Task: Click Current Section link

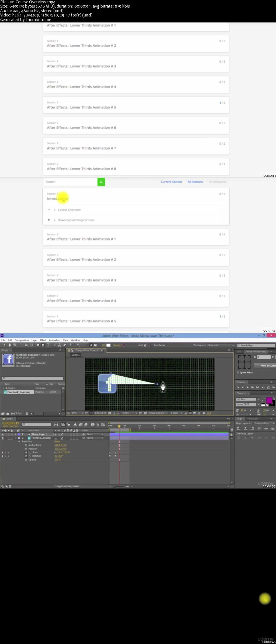Action: click(171, 182)
